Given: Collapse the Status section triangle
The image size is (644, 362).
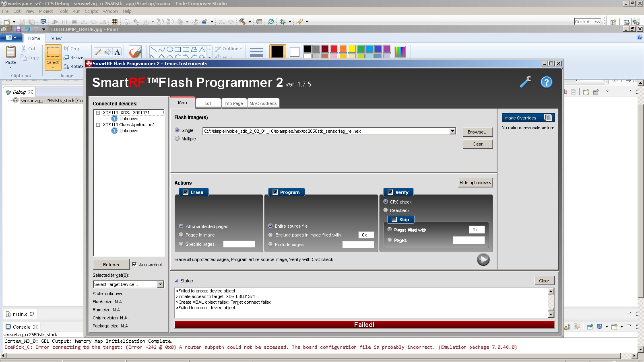Looking at the screenshot, I should (176, 280).
